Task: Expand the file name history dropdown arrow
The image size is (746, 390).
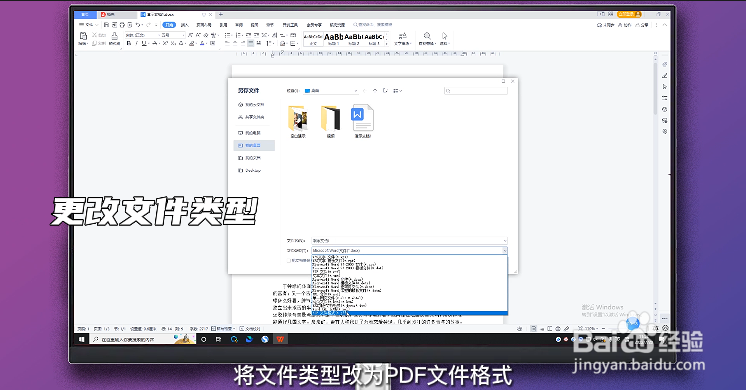Action: coord(505,241)
